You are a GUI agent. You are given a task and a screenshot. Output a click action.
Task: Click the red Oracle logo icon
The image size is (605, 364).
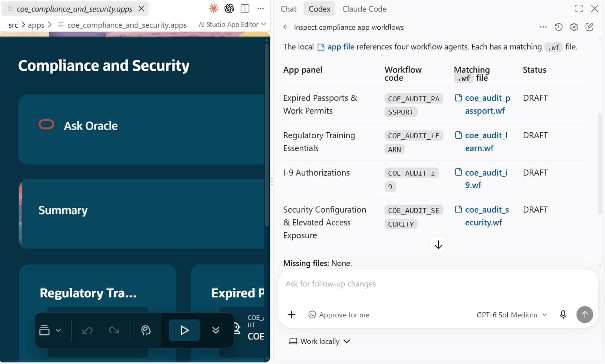[46, 125]
